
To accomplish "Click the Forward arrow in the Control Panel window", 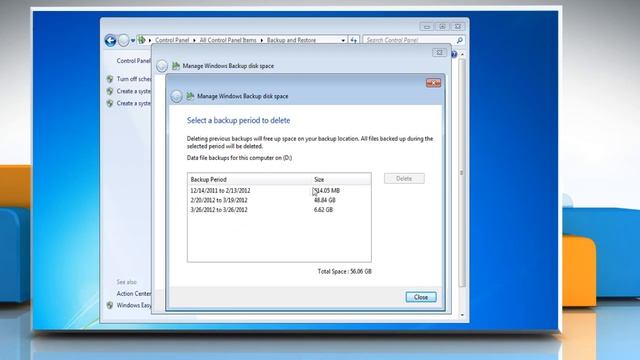I will coord(124,40).
